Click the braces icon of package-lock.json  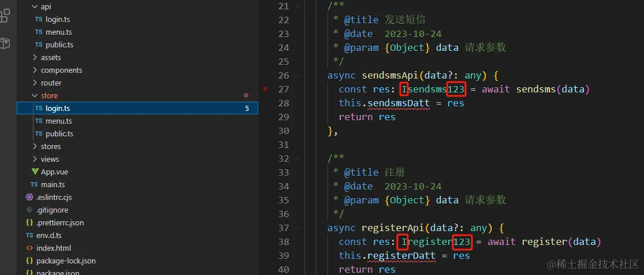point(29,261)
